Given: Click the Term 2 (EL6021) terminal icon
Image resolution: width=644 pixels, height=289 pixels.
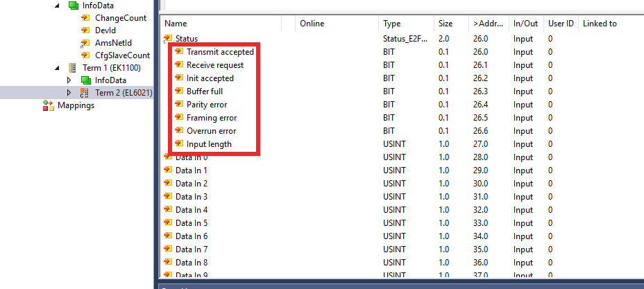Looking at the screenshot, I should [x=85, y=93].
